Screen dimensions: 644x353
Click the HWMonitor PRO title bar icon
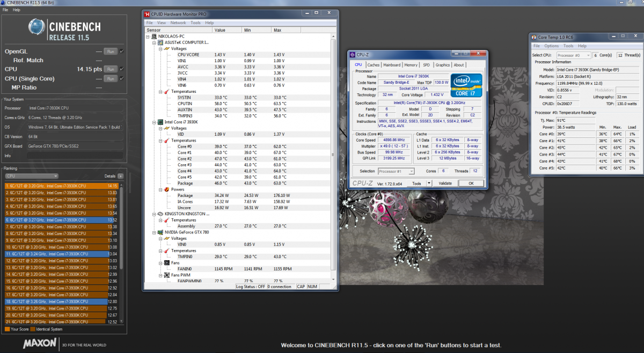tap(147, 13)
